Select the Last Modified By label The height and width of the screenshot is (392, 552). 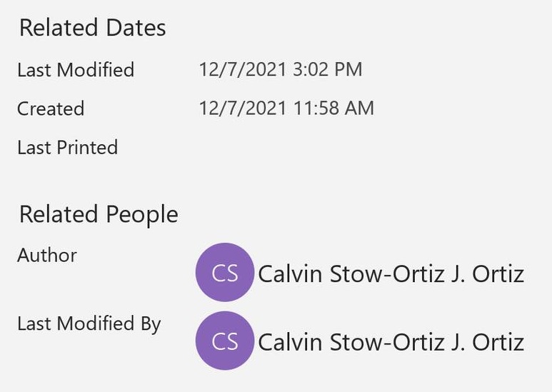[x=89, y=323]
